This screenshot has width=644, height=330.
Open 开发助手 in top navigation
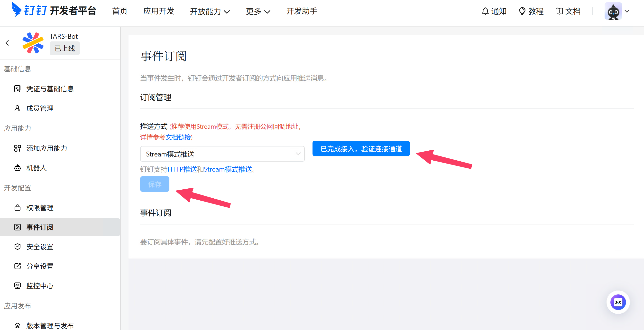[x=302, y=11]
